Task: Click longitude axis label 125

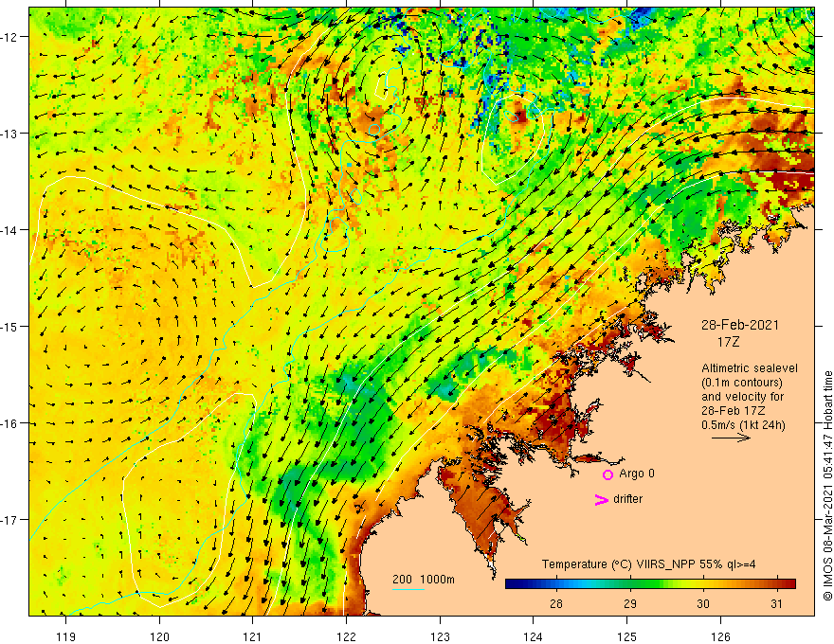Action: 627,636
